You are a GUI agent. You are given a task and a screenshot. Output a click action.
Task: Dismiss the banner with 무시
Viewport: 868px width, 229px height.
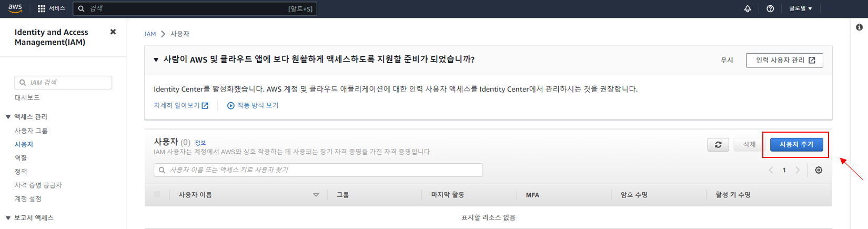pos(727,60)
